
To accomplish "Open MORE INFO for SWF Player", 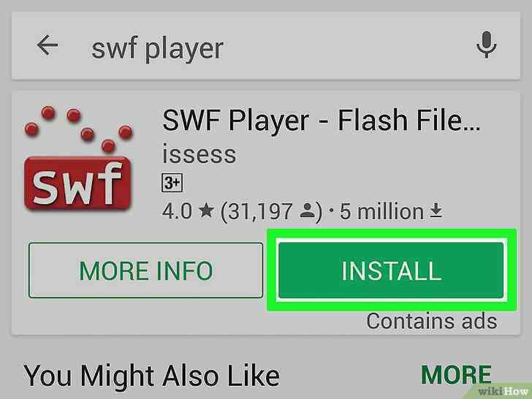I will pyautogui.click(x=146, y=270).
